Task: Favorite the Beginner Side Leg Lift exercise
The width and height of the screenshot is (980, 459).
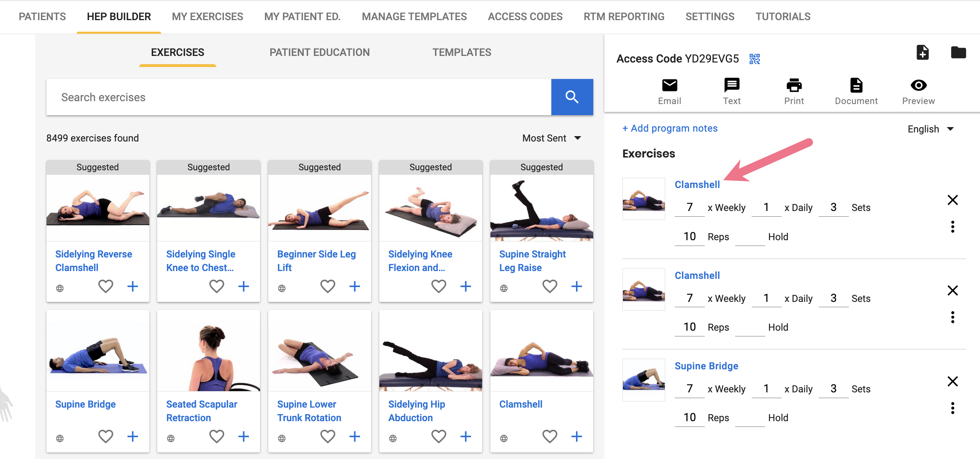Action: [x=328, y=286]
